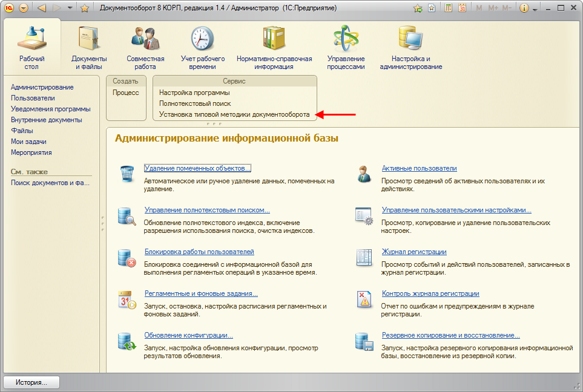Viewport: 583px width, 392px height.
Task: Open the calendar icon in title bar
Action: tap(462, 8)
